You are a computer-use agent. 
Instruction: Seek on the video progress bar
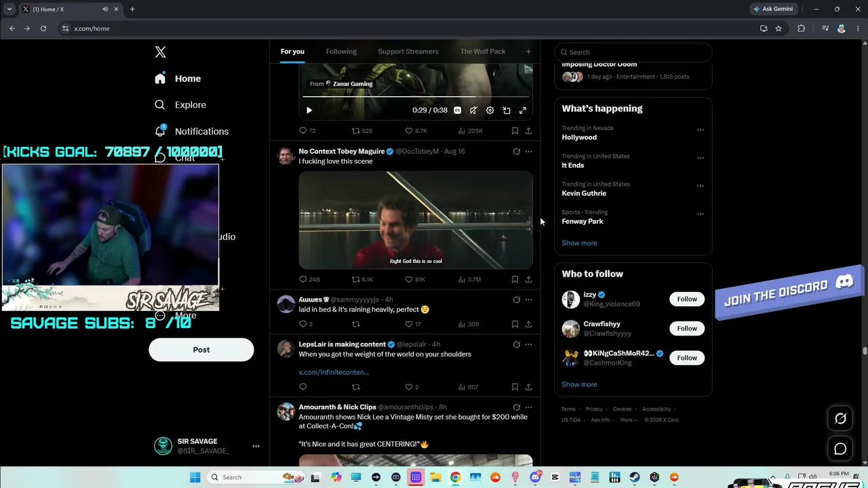click(416, 97)
